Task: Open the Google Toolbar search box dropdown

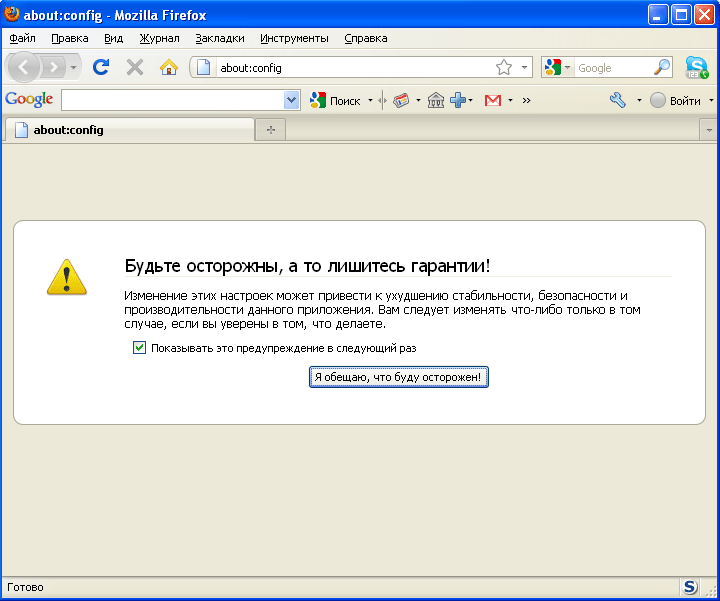Action: [292, 100]
